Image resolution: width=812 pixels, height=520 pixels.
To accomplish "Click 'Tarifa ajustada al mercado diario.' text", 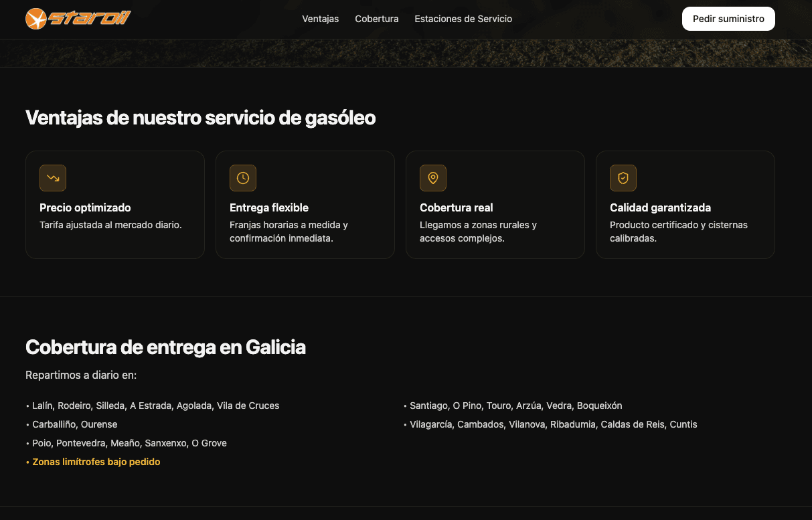I will pyautogui.click(x=110, y=225).
